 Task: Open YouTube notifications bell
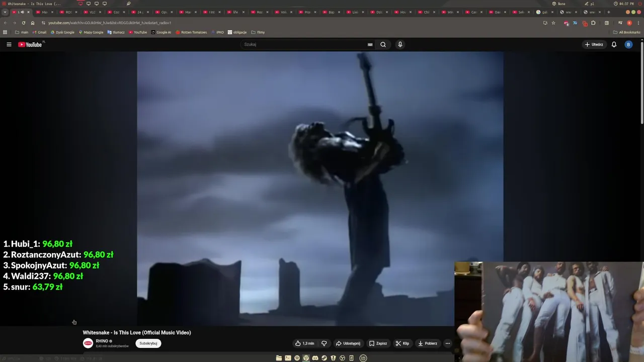coord(614,44)
